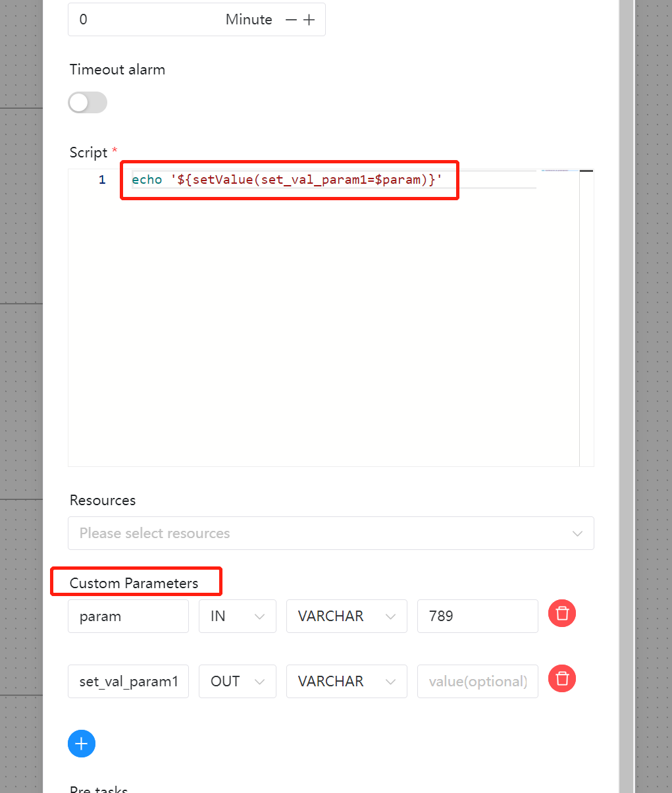
Task: Add a new custom parameter
Action: point(81,744)
